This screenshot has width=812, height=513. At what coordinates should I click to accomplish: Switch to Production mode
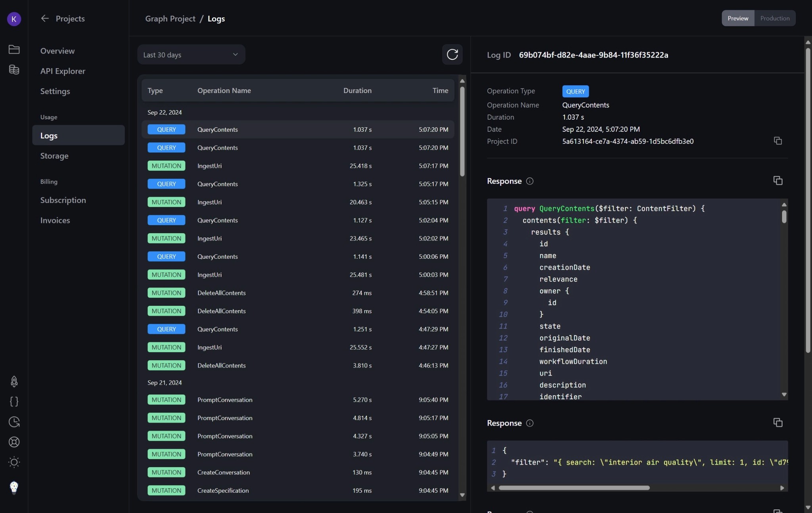click(774, 18)
